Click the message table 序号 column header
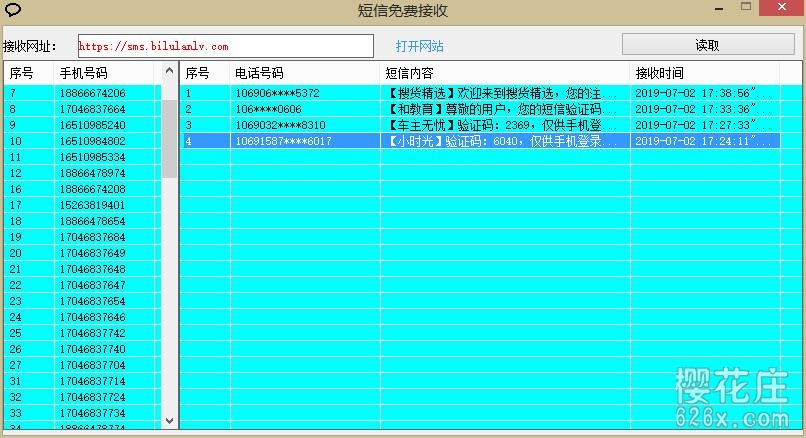 point(205,74)
